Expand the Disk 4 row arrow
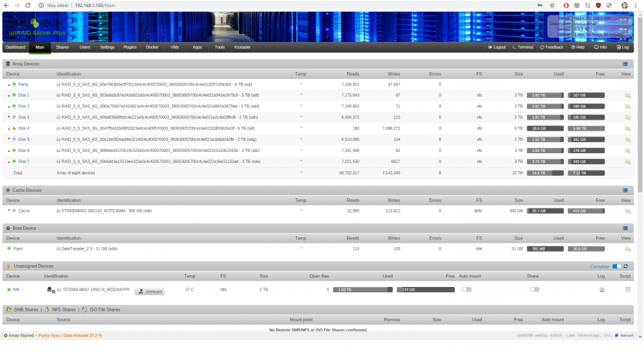644x352 pixels. click(x=8, y=129)
